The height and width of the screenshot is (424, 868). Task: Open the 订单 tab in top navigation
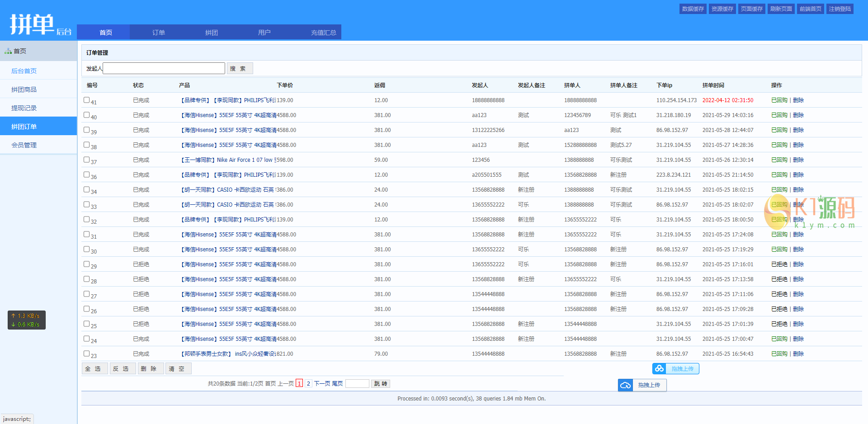coord(158,33)
